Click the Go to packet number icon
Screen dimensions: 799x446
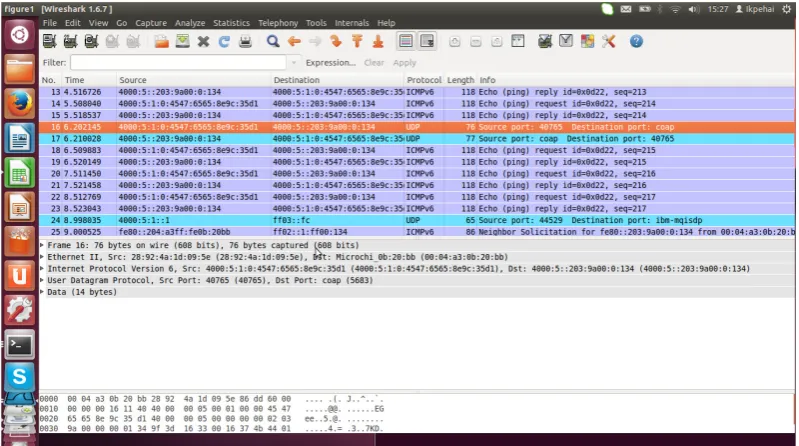pyautogui.click(x=336, y=41)
